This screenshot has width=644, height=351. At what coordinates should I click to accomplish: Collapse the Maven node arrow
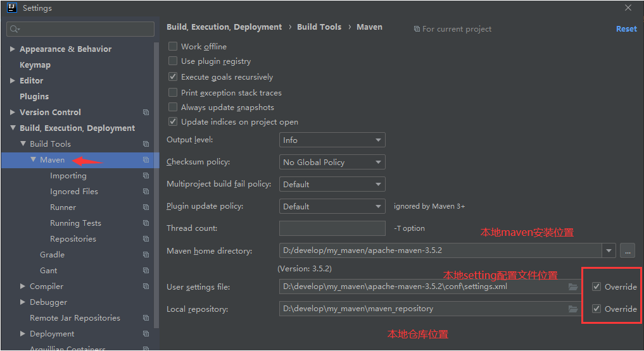pos(34,159)
